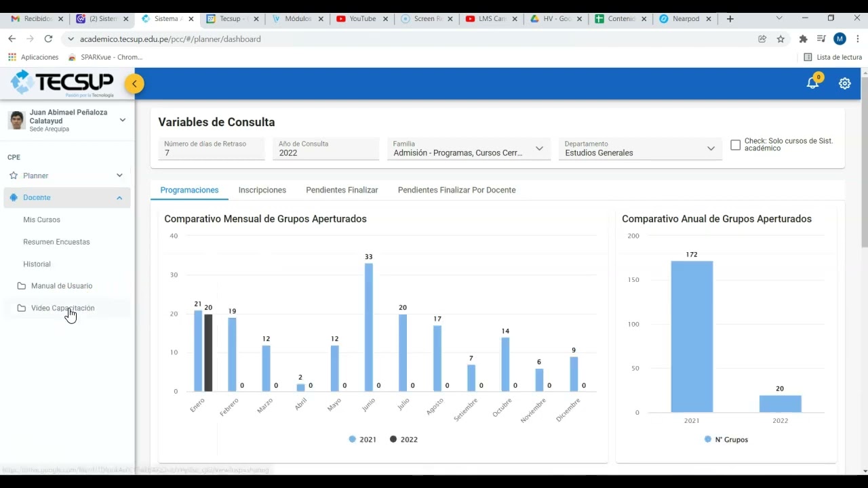Switch to Pendientes Finalizar Por Docente tab
This screenshot has height=488, width=868.
[x=457, y=190]
